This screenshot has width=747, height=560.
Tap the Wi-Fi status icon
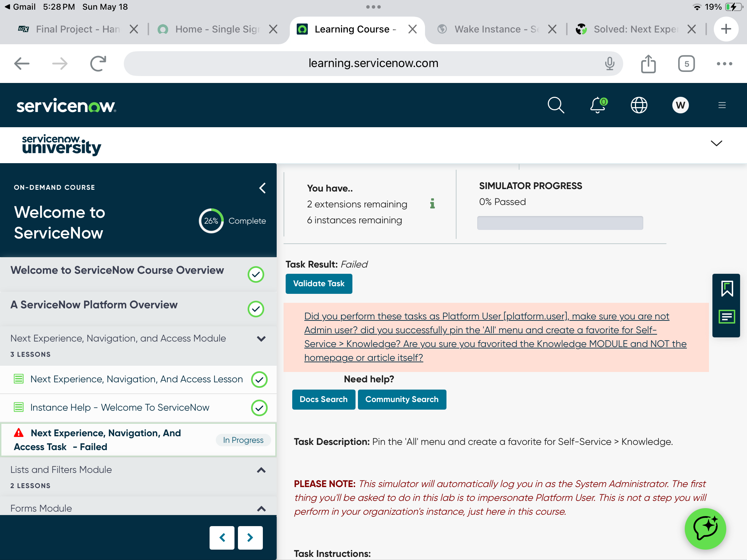click(x=697, y=7)
